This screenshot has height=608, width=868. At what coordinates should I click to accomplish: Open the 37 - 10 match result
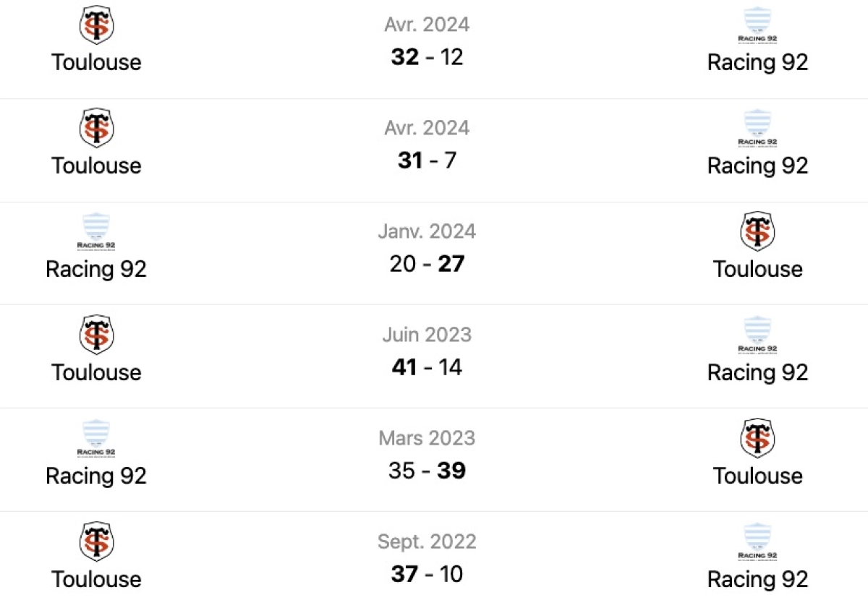pos(427,574)
